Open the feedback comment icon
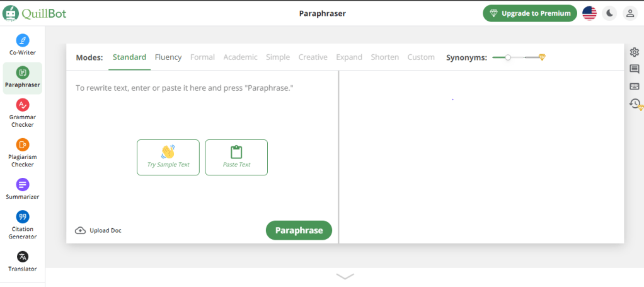 point(635,69)
